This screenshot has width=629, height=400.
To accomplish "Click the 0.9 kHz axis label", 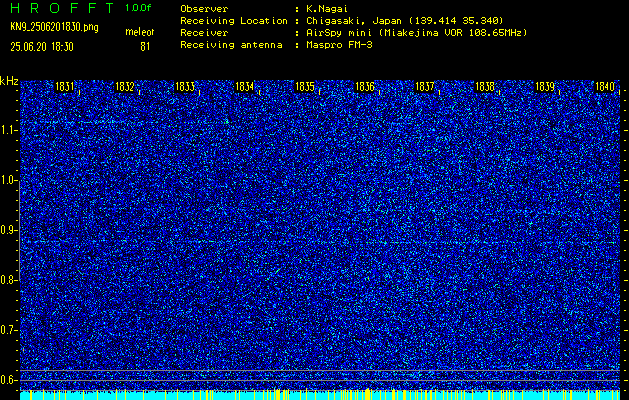I will click(8, 230).
